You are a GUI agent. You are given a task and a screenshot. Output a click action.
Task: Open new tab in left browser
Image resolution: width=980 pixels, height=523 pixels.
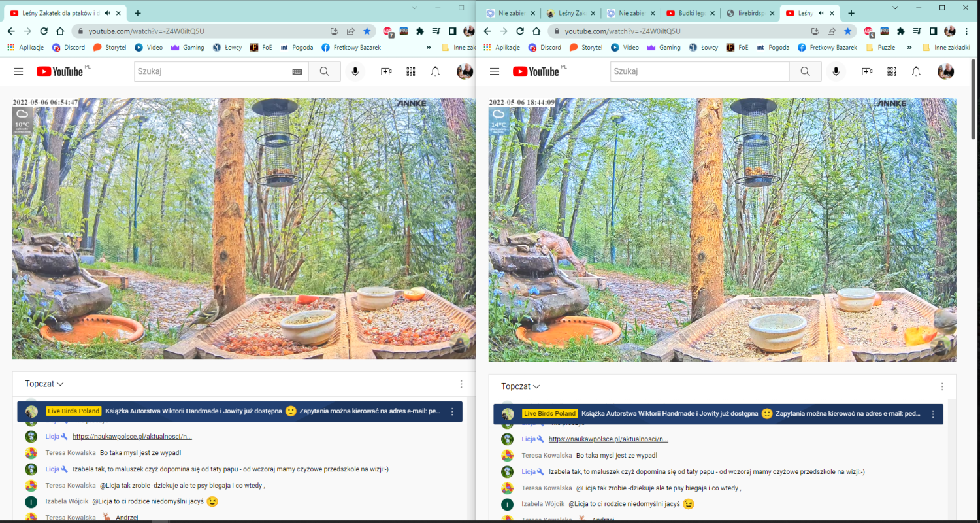coord(137,13)
